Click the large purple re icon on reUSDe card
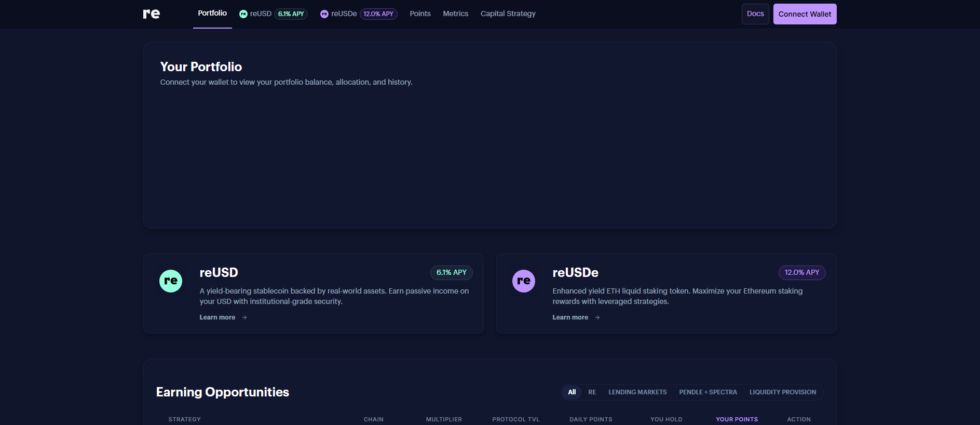This screenshot has height=425, width=980. (524, 281)
